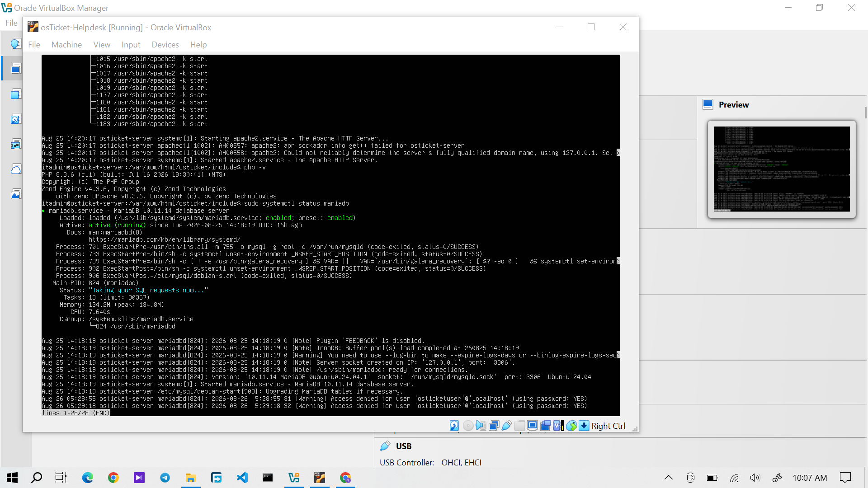Click the 'active (running)' status text in terminal
Screen dimensions: 868x488
[117, 225]
